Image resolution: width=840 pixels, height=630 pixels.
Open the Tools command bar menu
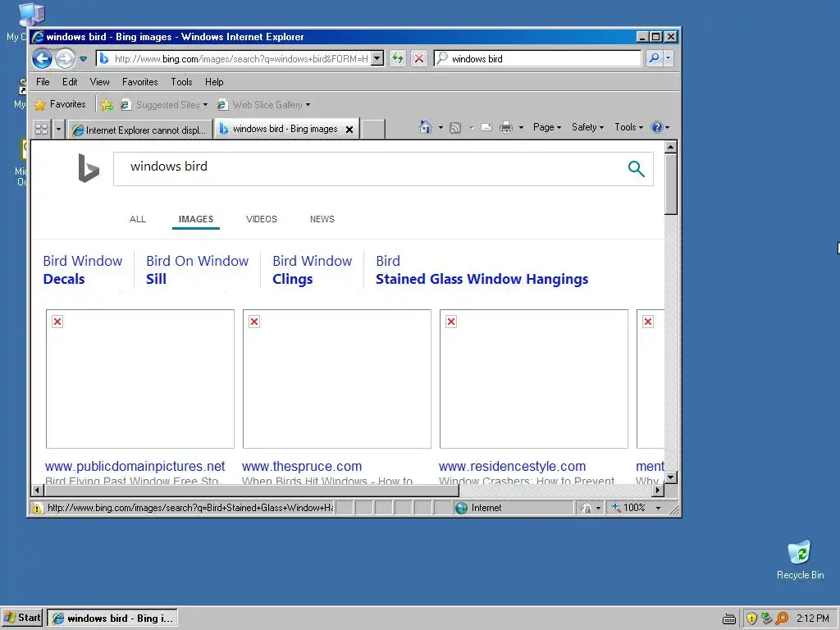(628, 127)
